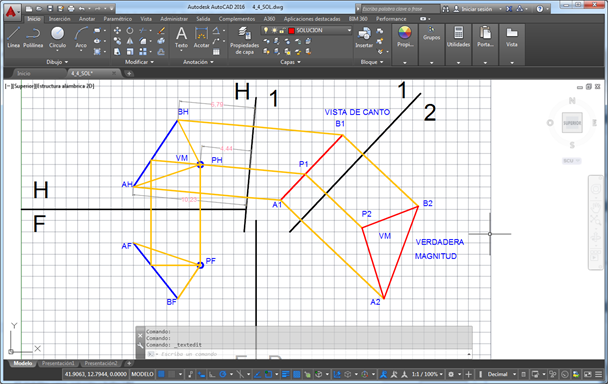The width and height of the screenshot is (608, 384).
Task: Toggle polar tracking in status bar
Action: pos(223,374)
